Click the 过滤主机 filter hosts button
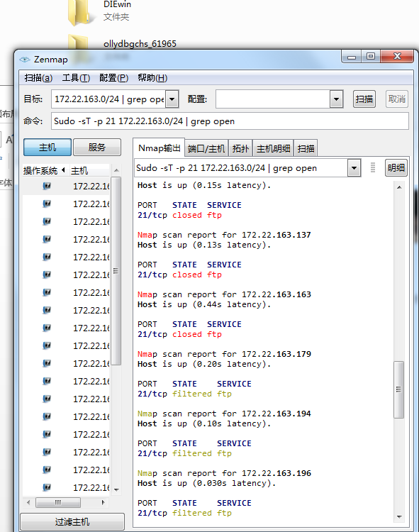 pyautogui.click(x=72, y=522)
